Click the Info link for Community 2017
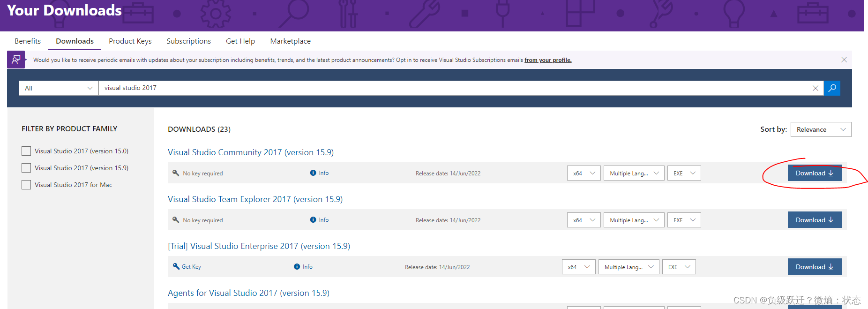 click(x=324, y=173)
